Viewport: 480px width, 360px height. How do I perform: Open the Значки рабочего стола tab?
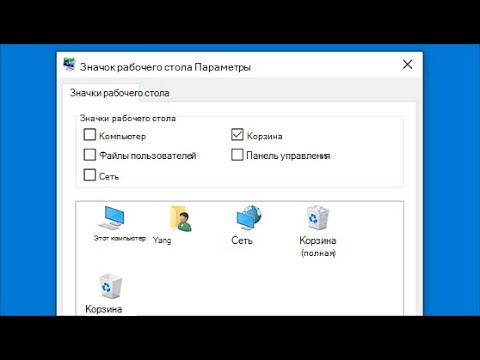pos(119,93)
